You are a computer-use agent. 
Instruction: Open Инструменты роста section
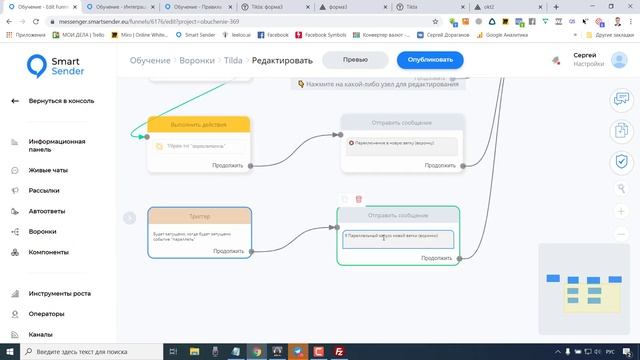(x=60, y=293)
